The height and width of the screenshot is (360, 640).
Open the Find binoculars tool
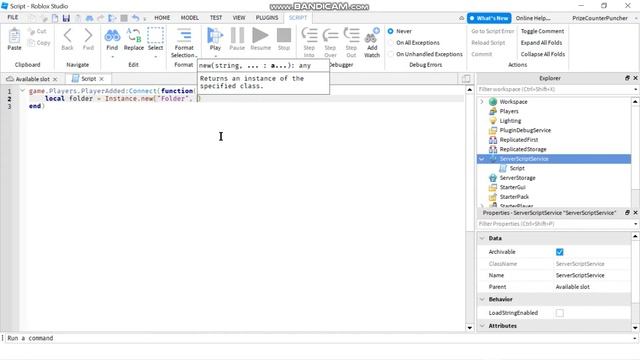point(112,36)
